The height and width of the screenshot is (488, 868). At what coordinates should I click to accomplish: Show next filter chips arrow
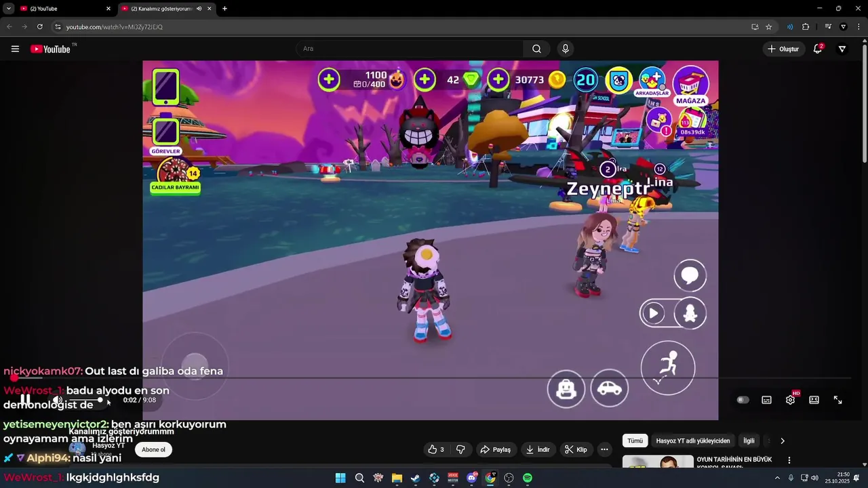point(782,441)
